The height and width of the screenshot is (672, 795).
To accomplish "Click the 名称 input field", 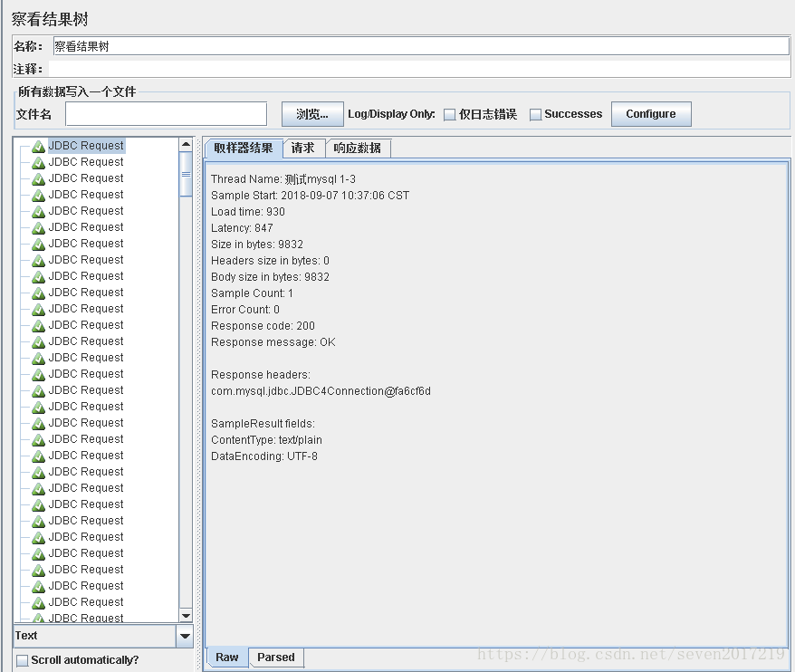I will (421, 47).
